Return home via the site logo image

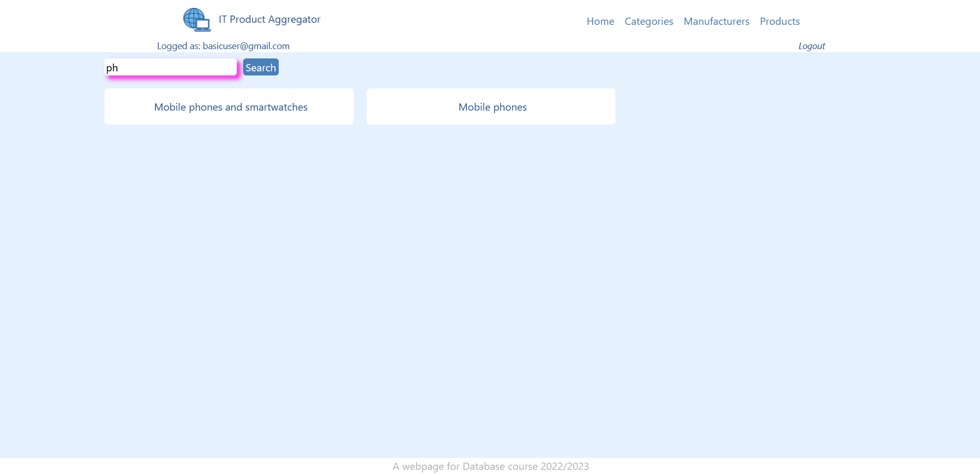[197, 20]
